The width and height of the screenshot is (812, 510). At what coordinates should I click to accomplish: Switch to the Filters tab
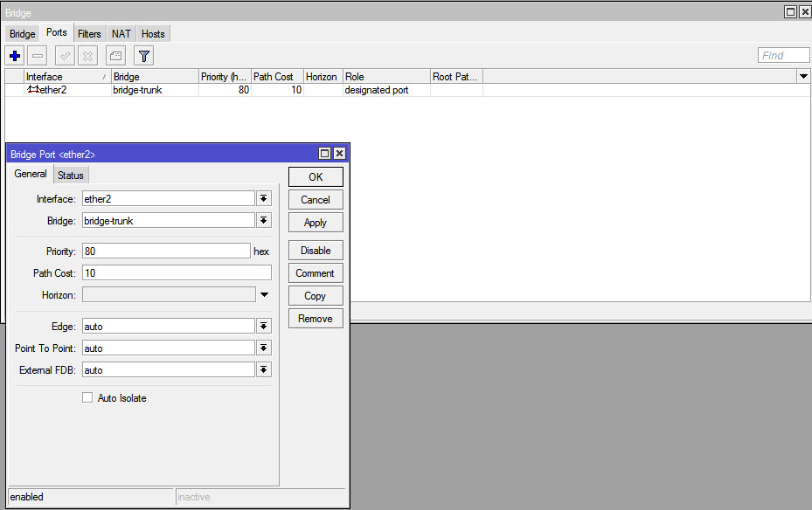click(x=89, y=33)
